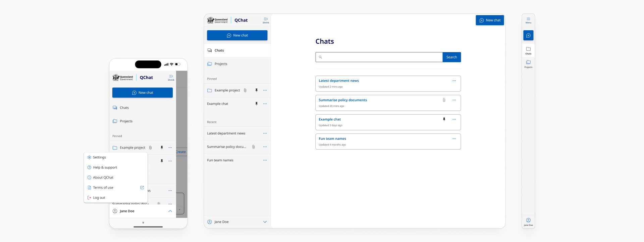Select About QChat in popup menu
The height and width of the screenshot is (242, 644).
click(x=116, y=177)
